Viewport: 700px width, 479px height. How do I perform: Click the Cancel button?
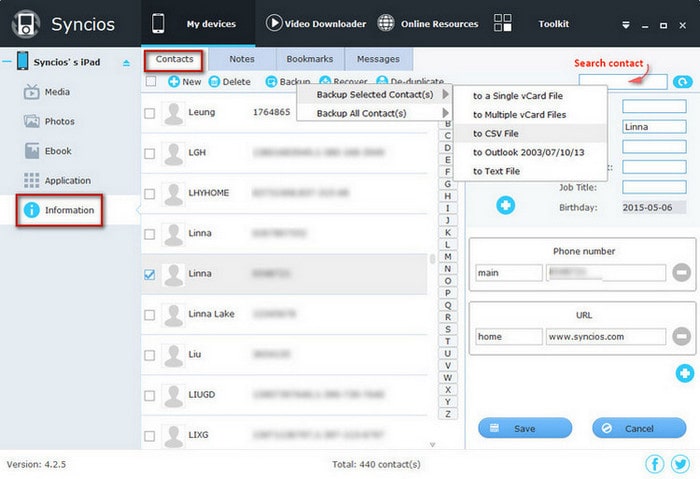tap(639, 428)
